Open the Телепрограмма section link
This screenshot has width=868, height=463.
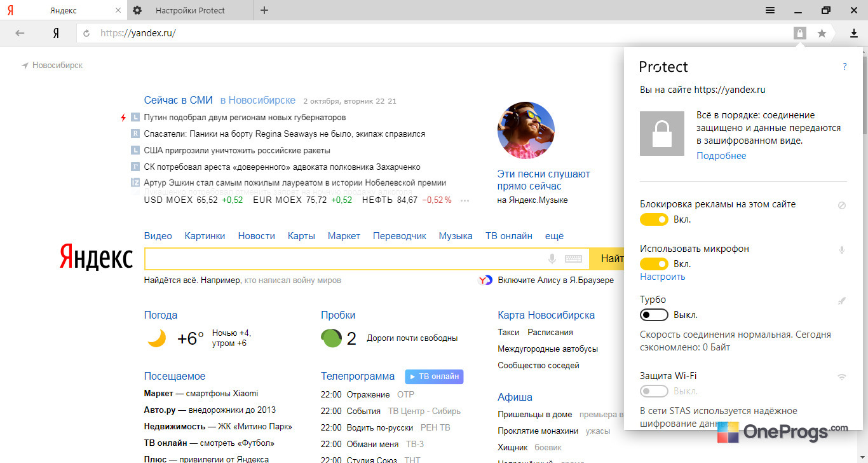(358, 376)
